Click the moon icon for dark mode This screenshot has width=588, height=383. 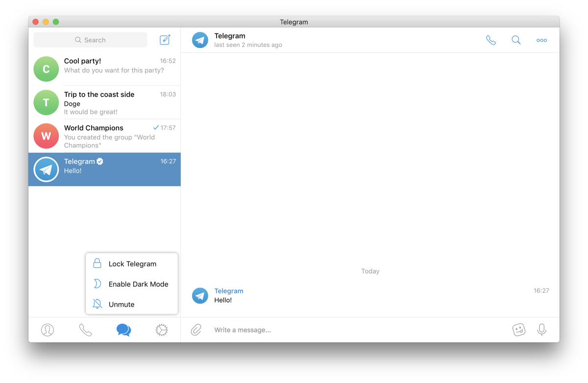tap(97, 284)
